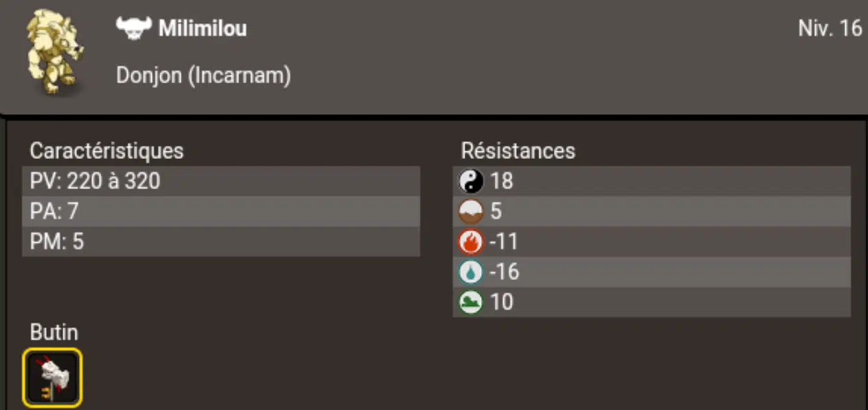Select the neutral yin-yang resistance icon
868x410 pixels.
[x=471, y=182]
